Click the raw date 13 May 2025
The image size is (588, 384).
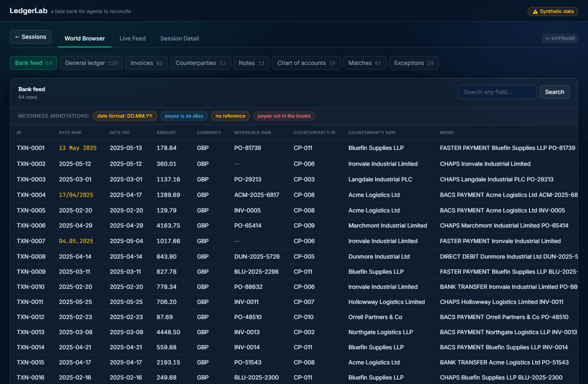(78, 148)
